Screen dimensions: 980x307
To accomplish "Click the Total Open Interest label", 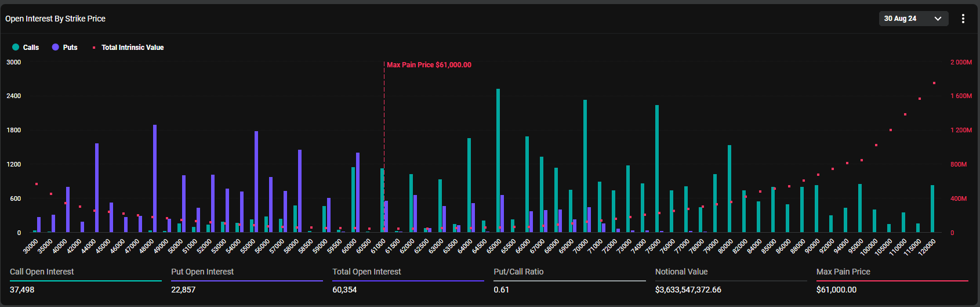I will (366, 272).
